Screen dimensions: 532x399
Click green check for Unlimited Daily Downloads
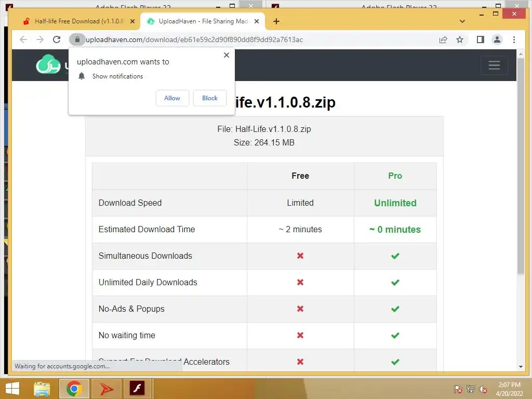click(395, 282)
